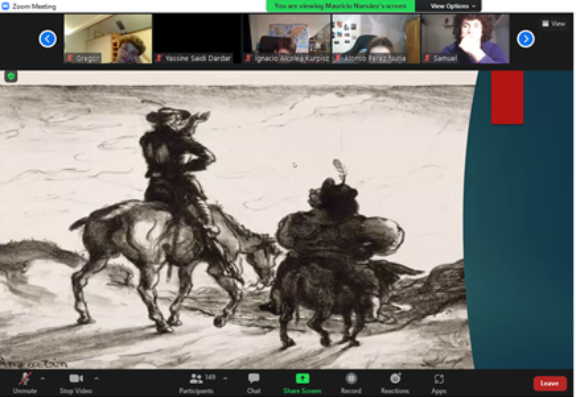The width and height of the screenshot is (576, 397).
Task: Open the Reactions menu
Action: pyautogui.click(x=395, y=383)
